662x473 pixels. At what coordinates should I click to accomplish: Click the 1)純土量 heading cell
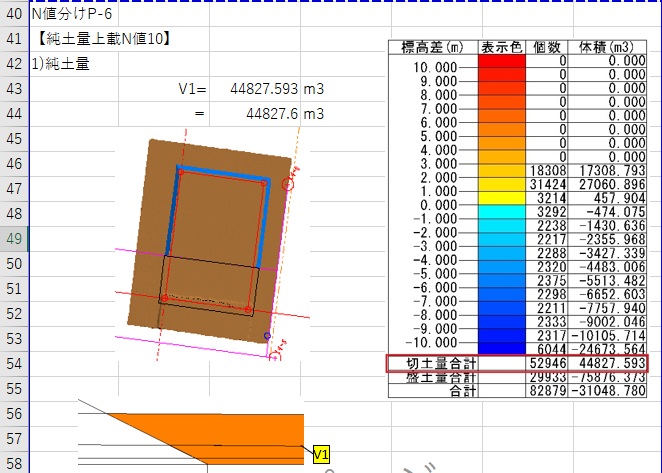(63, 64)
